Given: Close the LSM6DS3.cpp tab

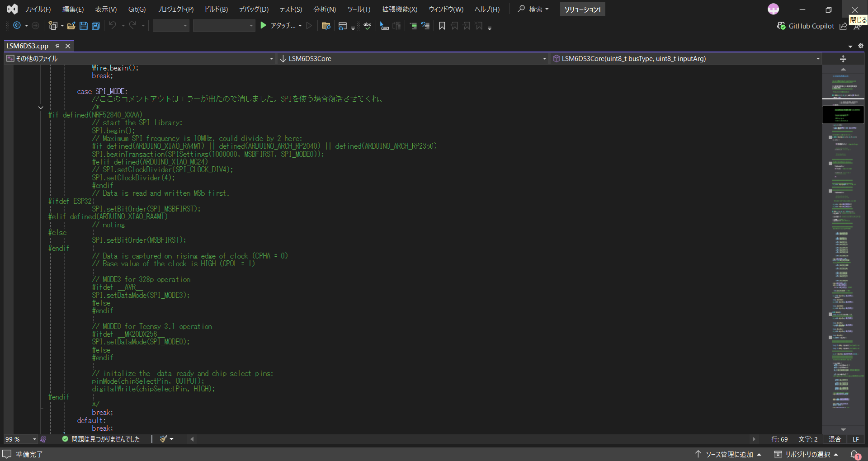Looking at the screenshot, I should point(68,46).
